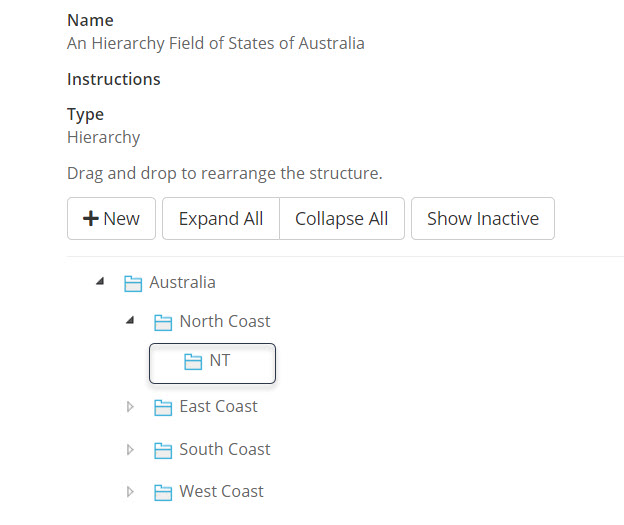The width and height of the screenshot is (624, 525).
Task: Select the East Coast tree label
Action: pyautogui.click(x=218, y=406)
